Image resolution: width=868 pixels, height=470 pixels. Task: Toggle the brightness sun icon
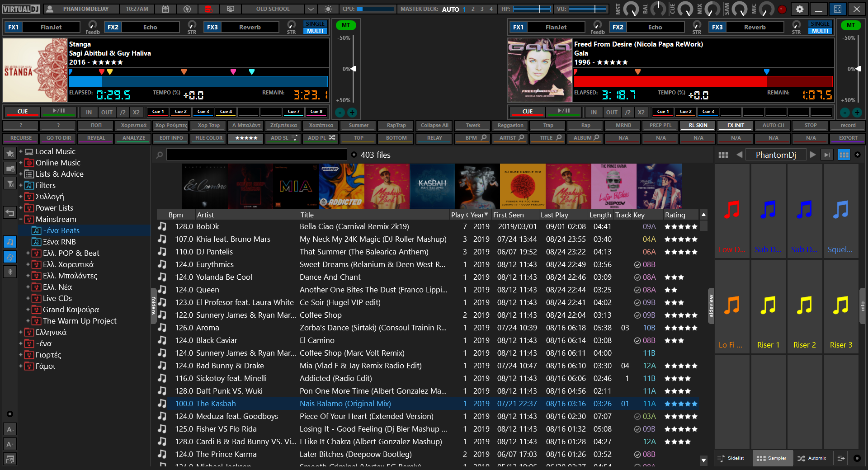[328, 9]
